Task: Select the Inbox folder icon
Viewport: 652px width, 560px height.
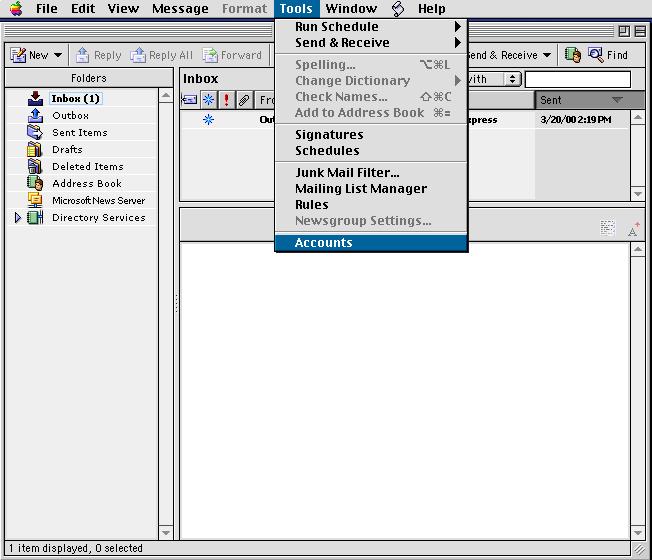Action: [x=35, y=99]
